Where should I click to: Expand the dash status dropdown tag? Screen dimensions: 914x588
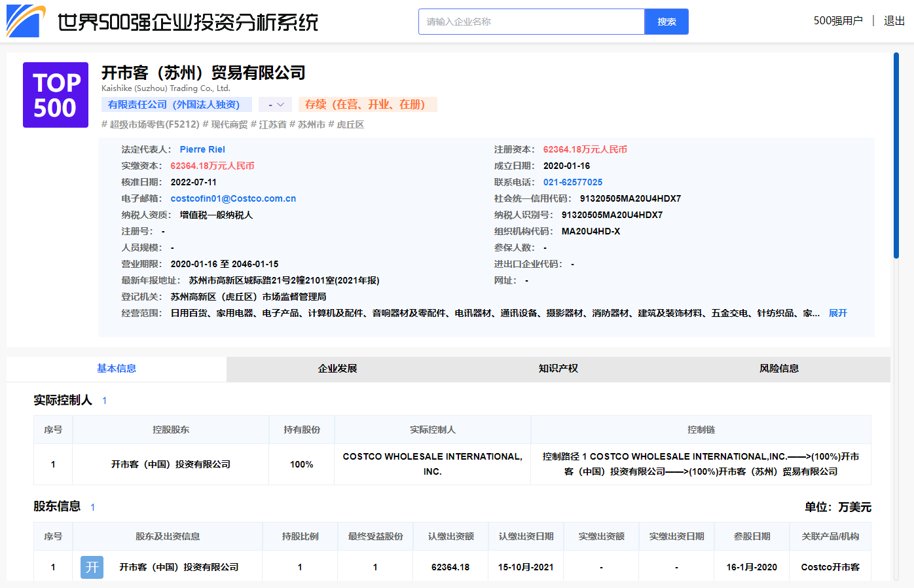[275, 105]
